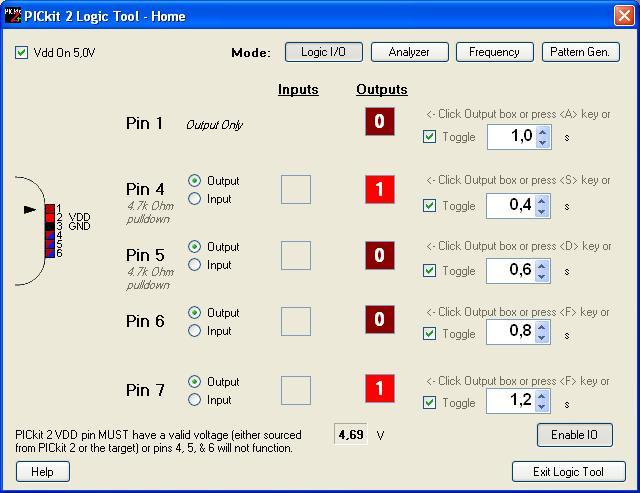This screenshot has height=493, width=640.
Task: Click Pin 5 input indicator box
Action: (x=296, y=255)
